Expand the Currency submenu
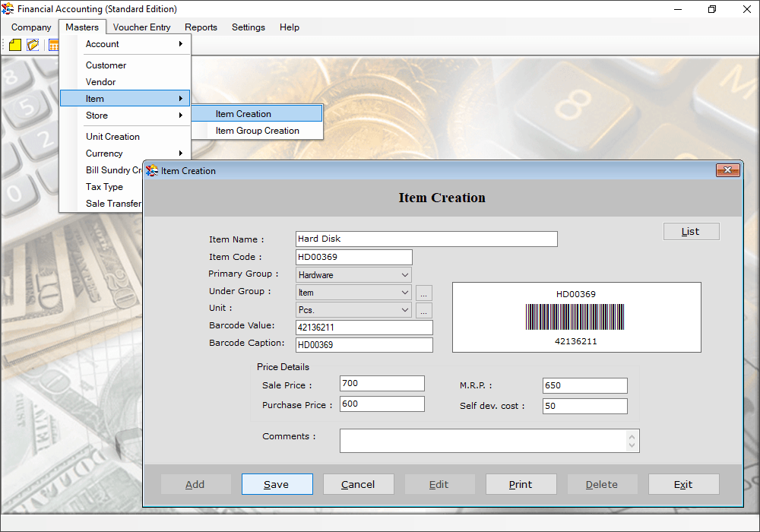Screen dimensions: 760x532 click(x=125, y=153)
